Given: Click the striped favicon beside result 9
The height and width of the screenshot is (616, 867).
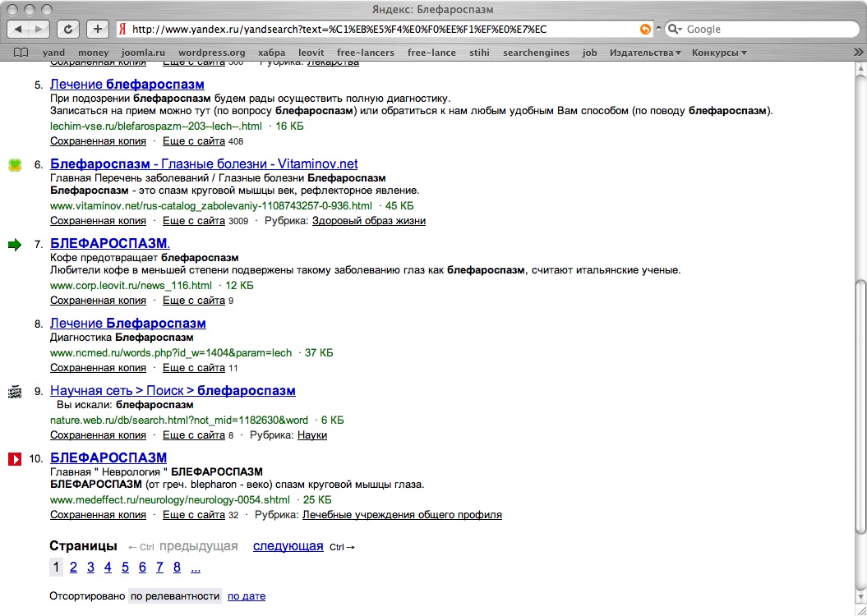Looking at the screenshot, I should [x=15, y=392].
